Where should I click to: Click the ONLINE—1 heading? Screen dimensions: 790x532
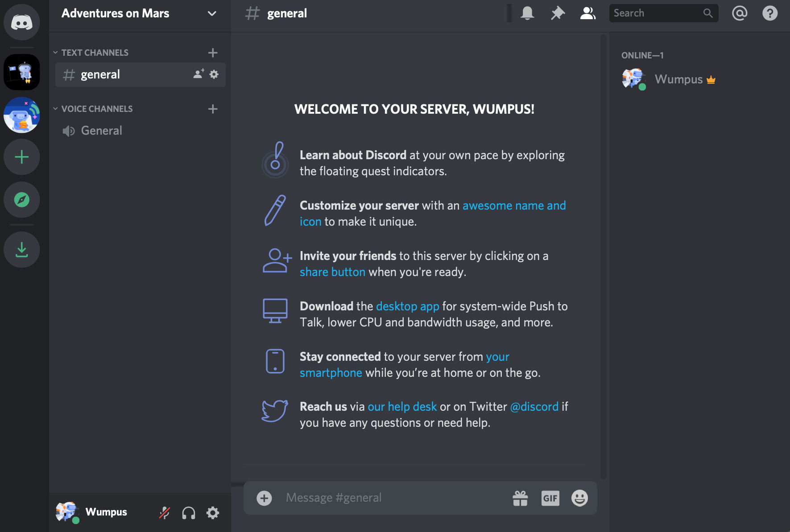[x=642, y=55]
